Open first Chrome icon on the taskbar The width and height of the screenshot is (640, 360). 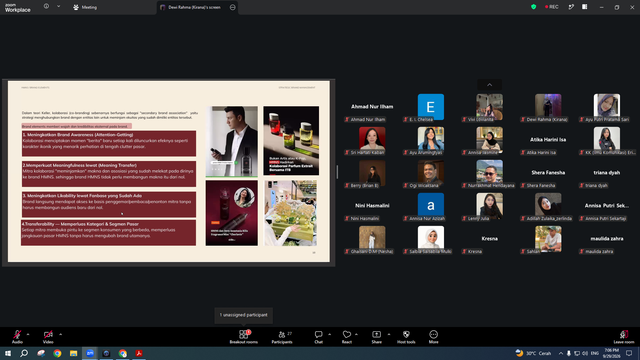click(57, 353)
